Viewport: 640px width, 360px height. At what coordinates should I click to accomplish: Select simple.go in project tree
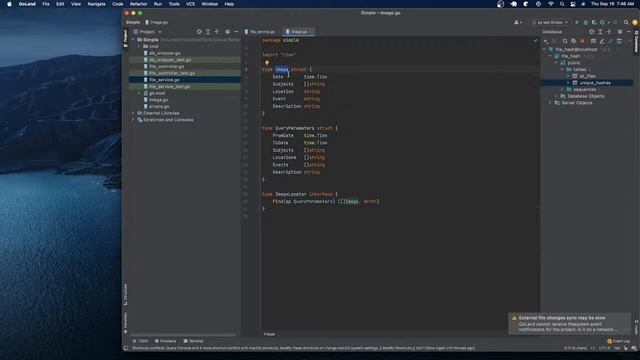coord(159,106)
